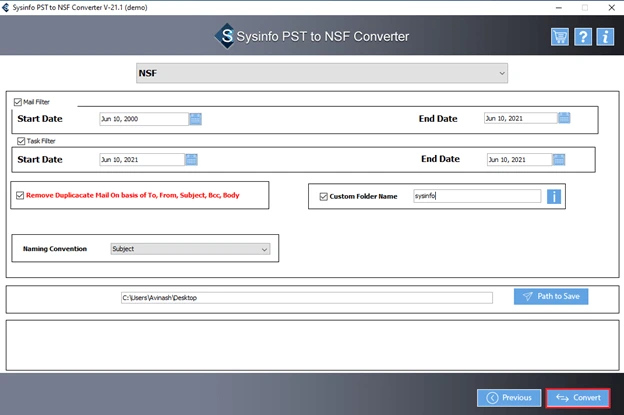Image resolution: width=624 pixels, height=415 pixels.
Task: Click the custom folder name text field
Action: (x=477, y=196)
